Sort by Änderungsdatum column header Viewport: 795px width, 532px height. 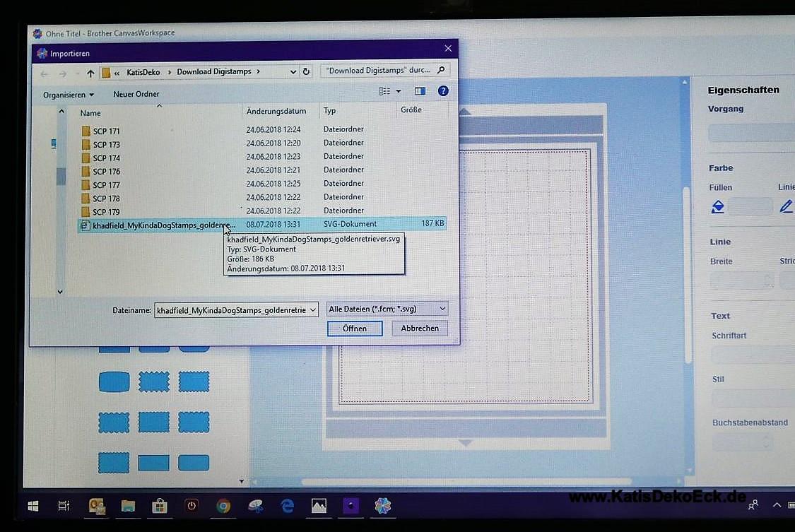[x=276, y=111]
